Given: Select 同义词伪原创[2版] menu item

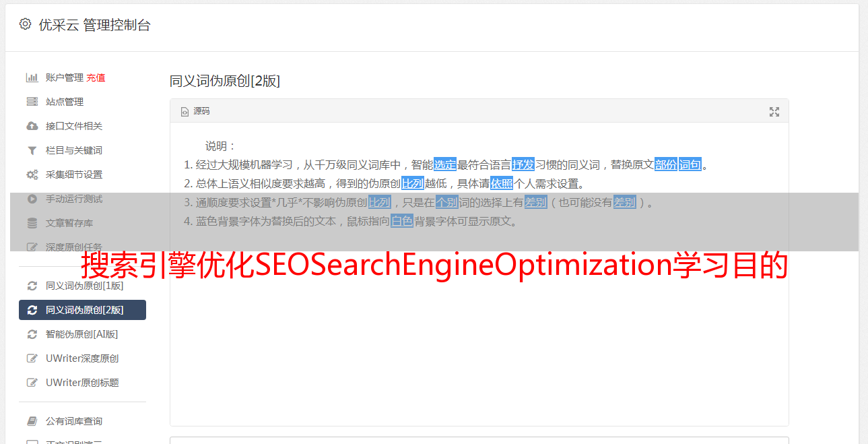Looking at the screenshot, I should 82,310.
